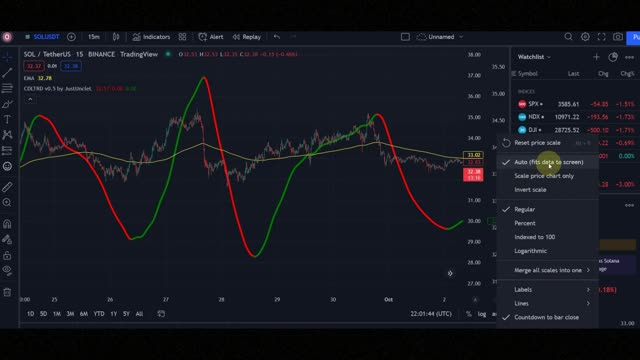Select the brush drawing tool

7,104
